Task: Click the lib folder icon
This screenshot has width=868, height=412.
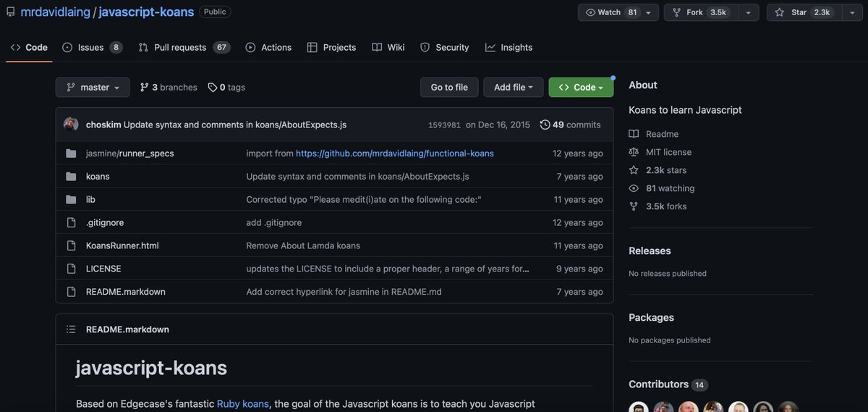Action: (x=71, y=200)
